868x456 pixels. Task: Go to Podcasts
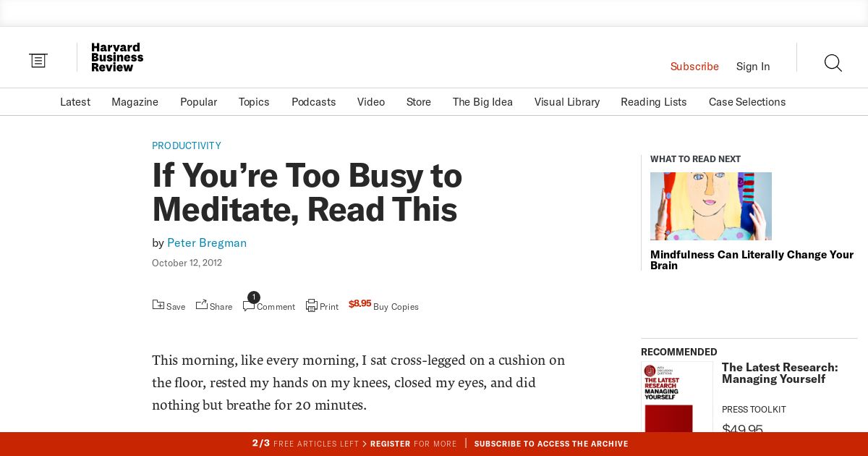click(x=313, y=102)
